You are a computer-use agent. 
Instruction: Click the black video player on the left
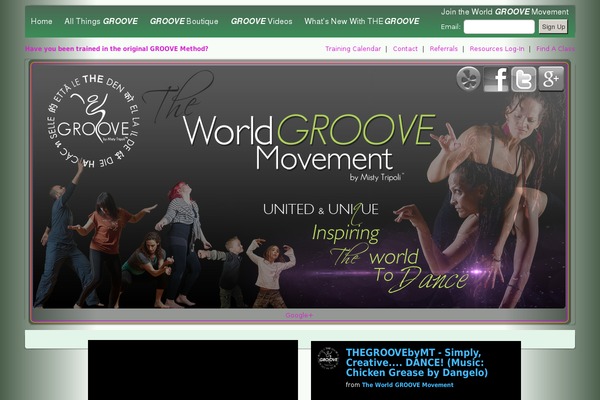[193, 370]
